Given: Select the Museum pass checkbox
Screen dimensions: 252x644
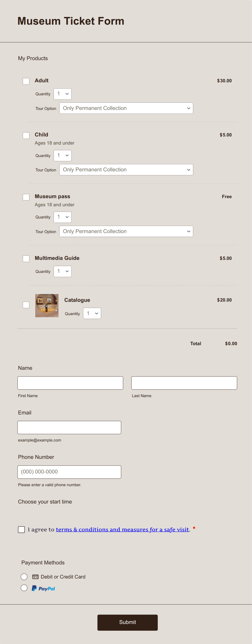Looking at the screenshot, I should pyautogui.click(x=26, y=197).
